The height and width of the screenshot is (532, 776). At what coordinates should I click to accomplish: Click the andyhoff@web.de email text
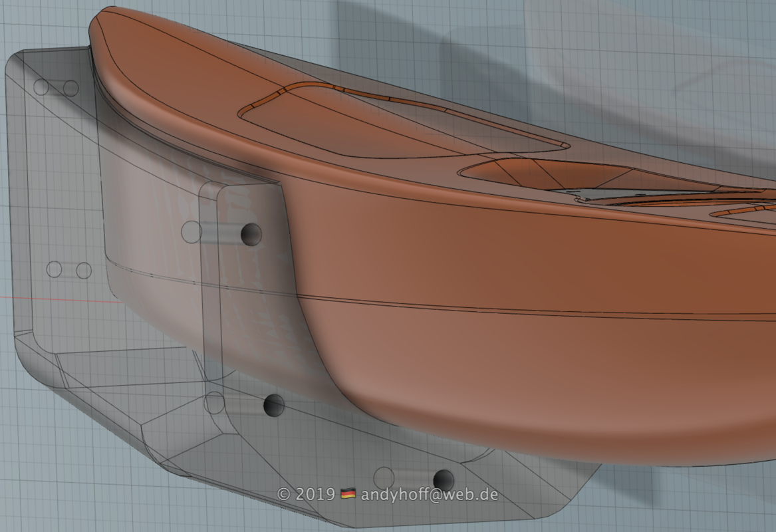[429, 494]
